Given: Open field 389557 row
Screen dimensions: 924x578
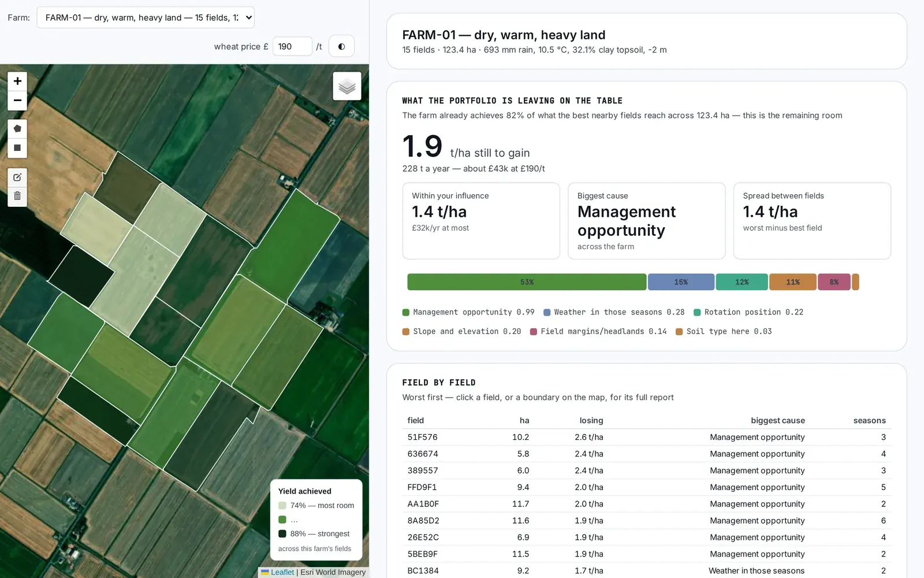Looking at the screenshot, I should pos(646,470).
